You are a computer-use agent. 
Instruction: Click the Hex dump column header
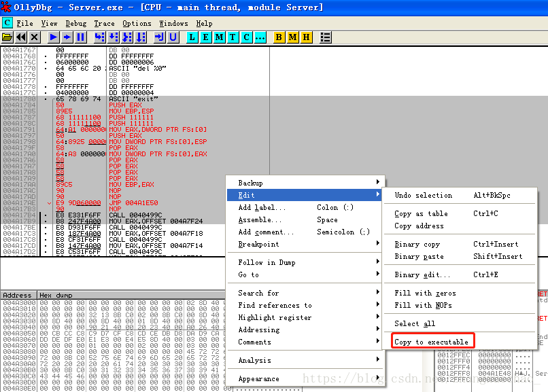[x=131, y=295]
